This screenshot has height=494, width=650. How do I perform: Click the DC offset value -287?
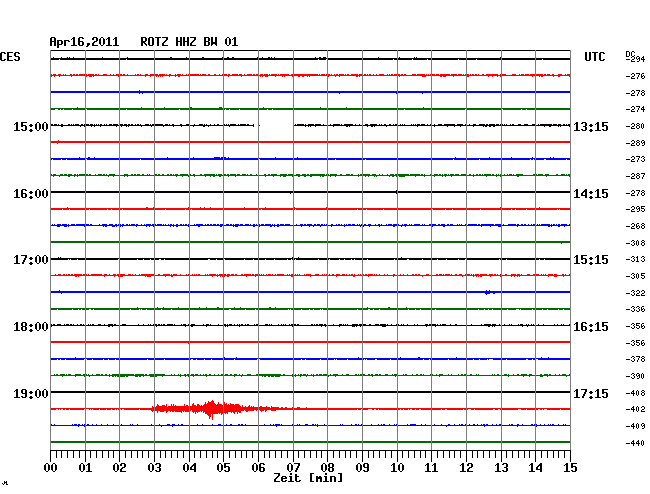click(x=635, y=176)
